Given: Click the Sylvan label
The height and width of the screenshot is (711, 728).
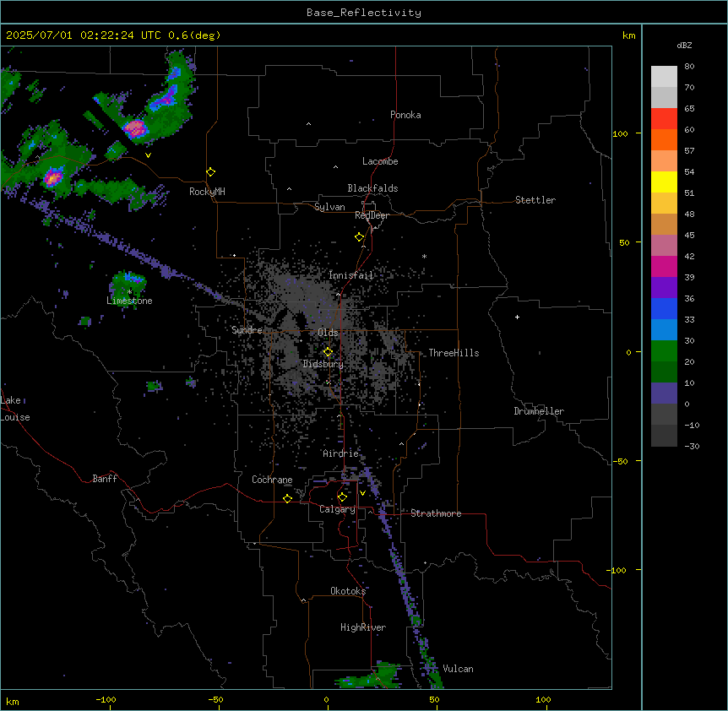Looking at the screenshot, I should (x=329, y=207).
